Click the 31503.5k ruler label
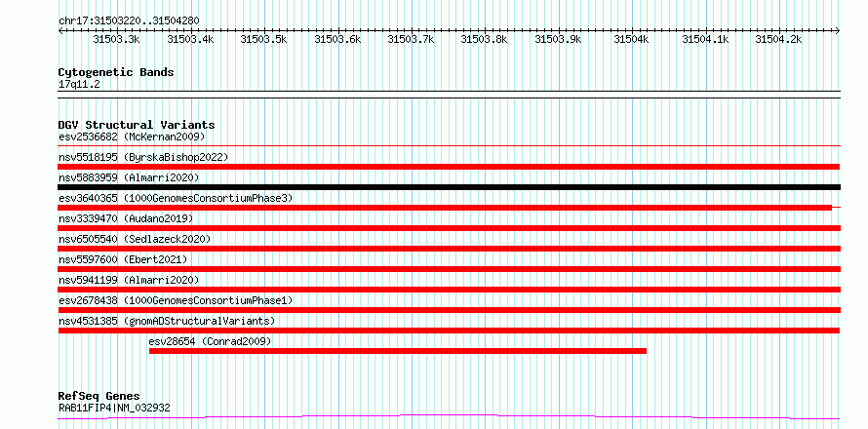 (x=263, y=39)
